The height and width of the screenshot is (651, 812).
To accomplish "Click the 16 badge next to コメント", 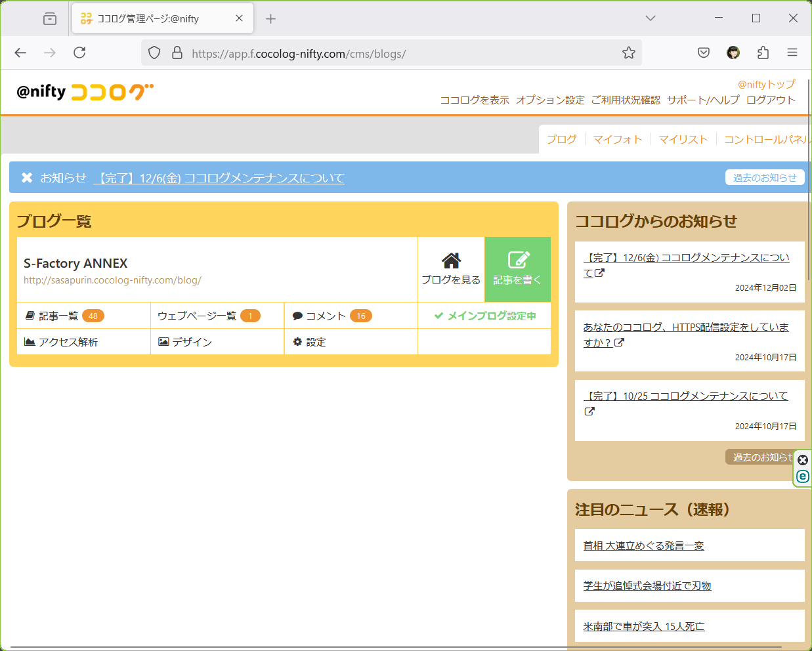I will (x=361, y=316).
